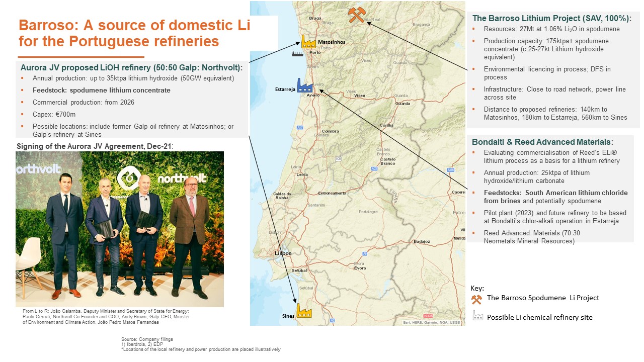Select 'Annual production: 25ktpa' bullet
This screenshot has height=362, width=644.
536,176
